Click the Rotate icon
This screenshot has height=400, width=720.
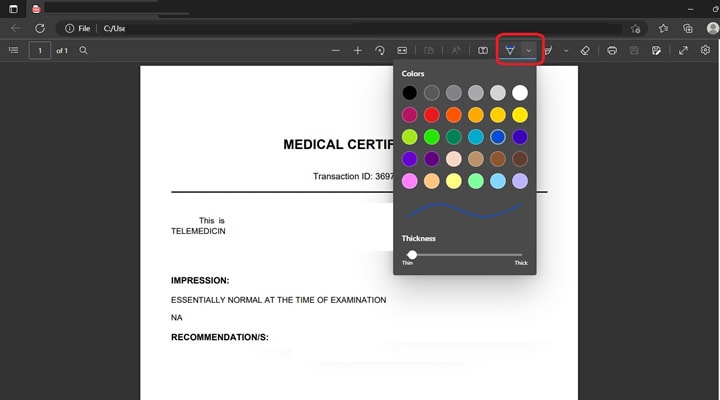(380, 51)
